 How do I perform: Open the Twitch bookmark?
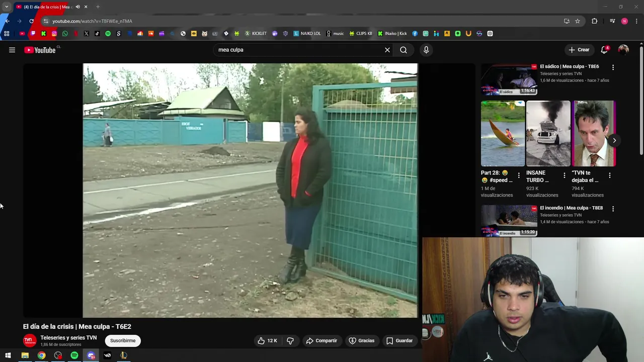[x=33, y=34]
